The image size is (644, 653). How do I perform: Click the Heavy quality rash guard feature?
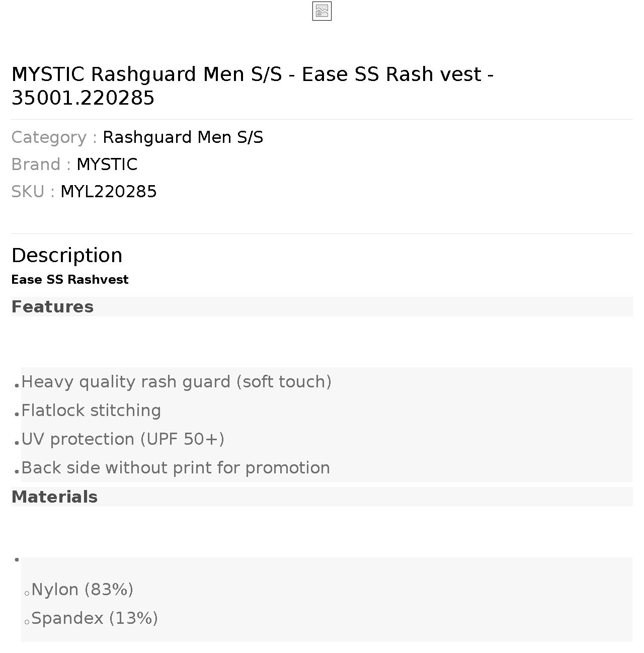coord(177,382)
